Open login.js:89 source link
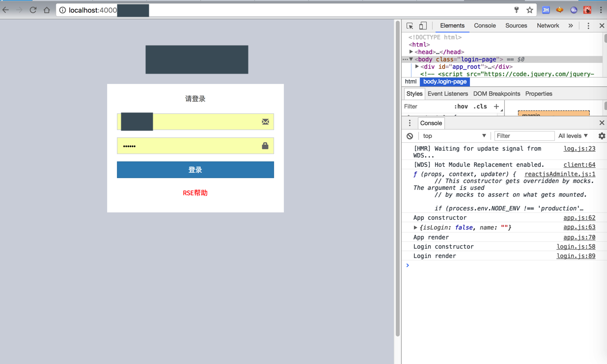607x364 pixels. [x=576, y=256]
